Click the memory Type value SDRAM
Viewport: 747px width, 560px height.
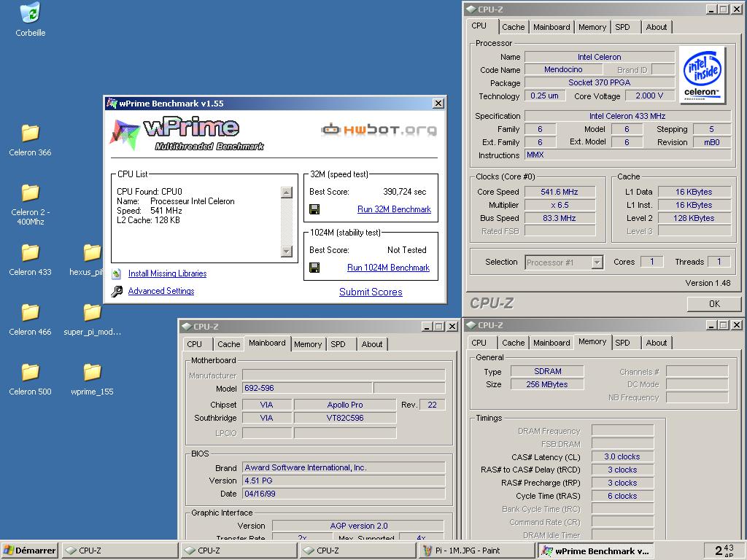pos(547,371)
